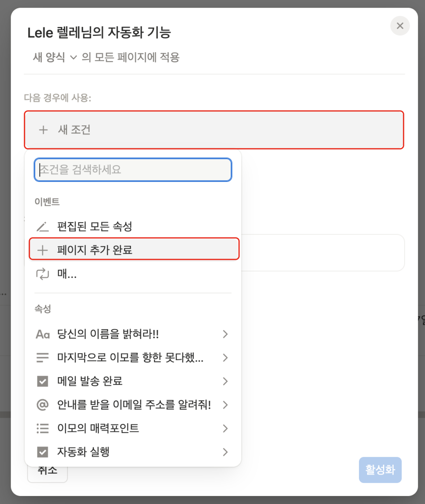Expand the chevron for 당신의 이름을 밝혀라!!

226,334
